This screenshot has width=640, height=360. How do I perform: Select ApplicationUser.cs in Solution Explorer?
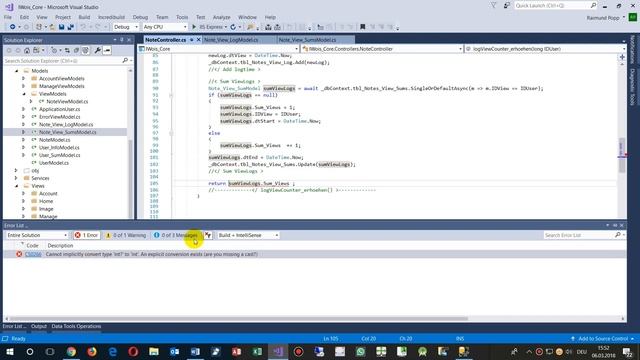(59, 109)
